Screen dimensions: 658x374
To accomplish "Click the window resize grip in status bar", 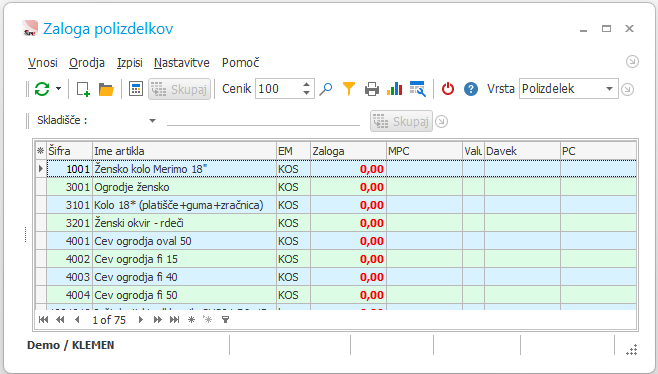I will click(632, 349).
